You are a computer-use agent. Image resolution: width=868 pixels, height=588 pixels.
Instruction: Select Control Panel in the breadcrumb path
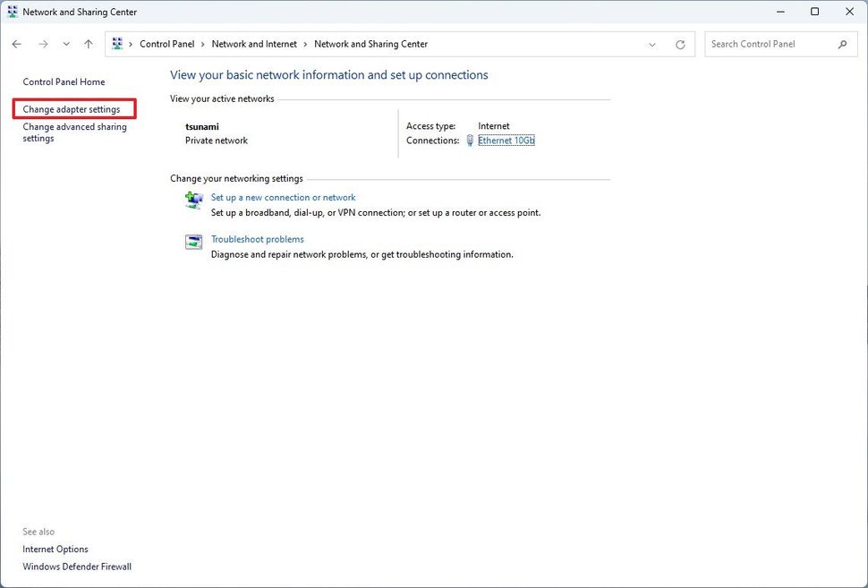(166, 43)
